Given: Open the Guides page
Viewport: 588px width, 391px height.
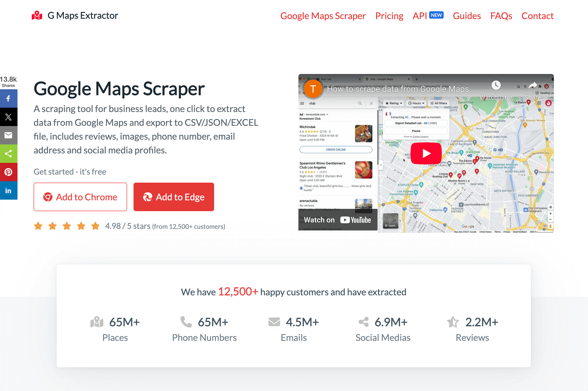Looking at the screenshot, I should [466, 16].
